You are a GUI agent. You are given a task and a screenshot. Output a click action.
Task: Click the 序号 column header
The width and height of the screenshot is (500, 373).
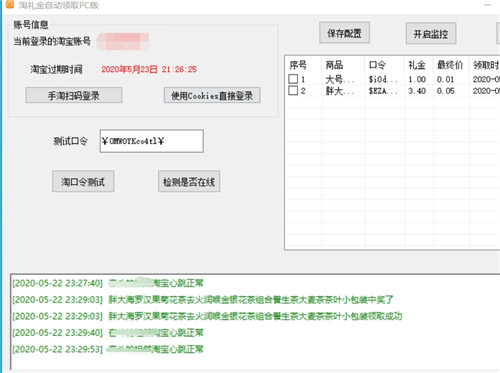[x=298, y=65]
